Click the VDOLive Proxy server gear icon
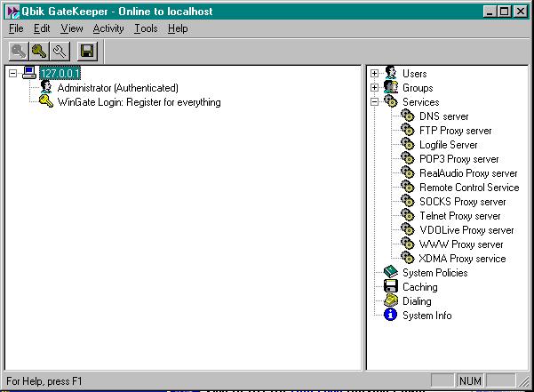This screenshot has width=534, height=392. point(407,229)
